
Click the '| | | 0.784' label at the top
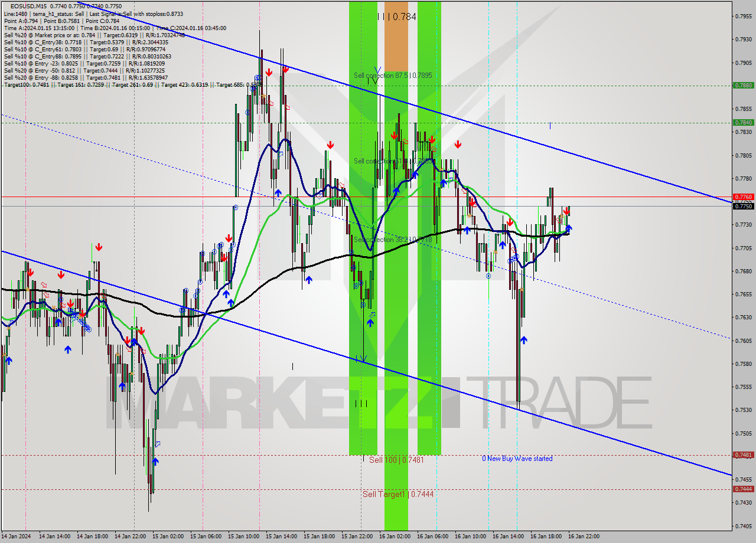(x=397, y=17)
